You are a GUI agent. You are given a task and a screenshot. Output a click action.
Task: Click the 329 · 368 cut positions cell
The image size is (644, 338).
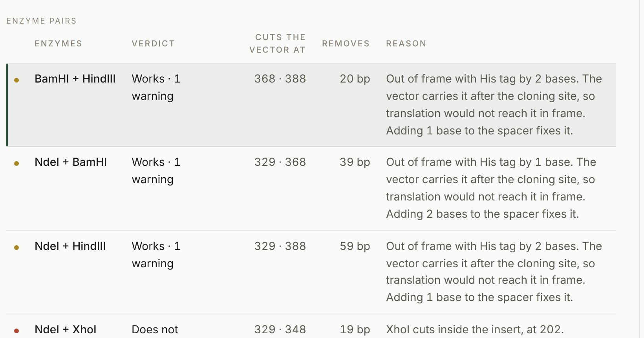pos(280,162)
